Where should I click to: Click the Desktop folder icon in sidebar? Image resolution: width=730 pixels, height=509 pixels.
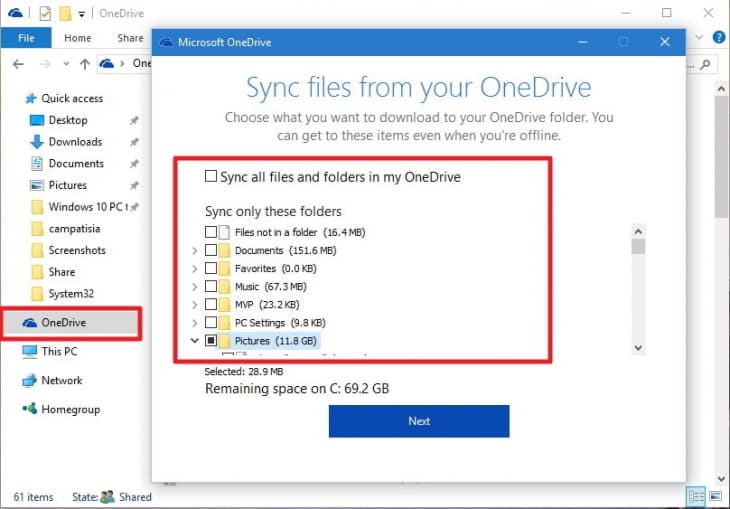click(38, 120)
